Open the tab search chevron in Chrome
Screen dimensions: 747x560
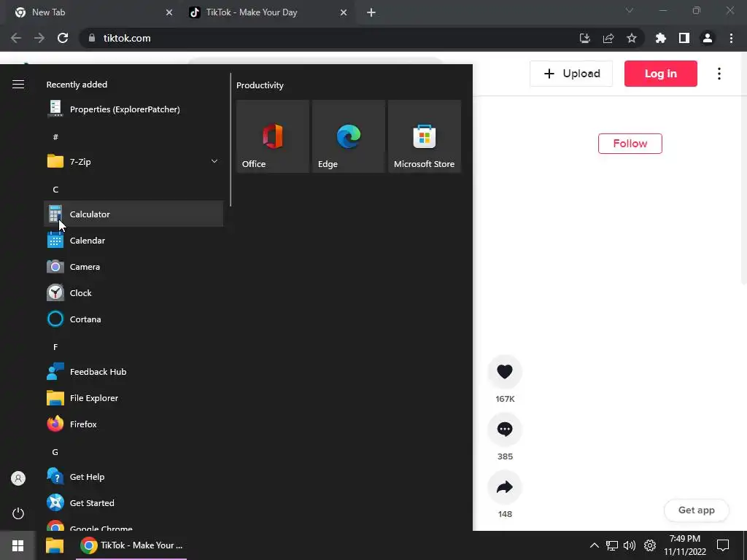630,10
